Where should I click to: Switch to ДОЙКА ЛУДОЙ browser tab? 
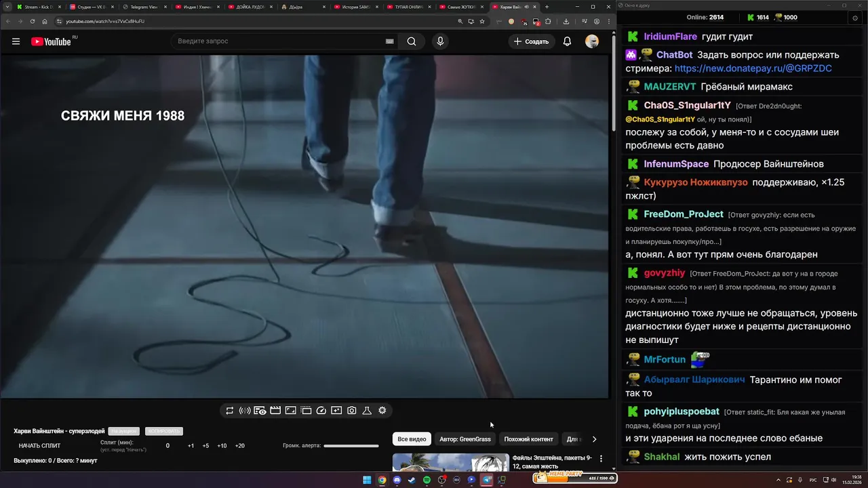click(250, 7)
